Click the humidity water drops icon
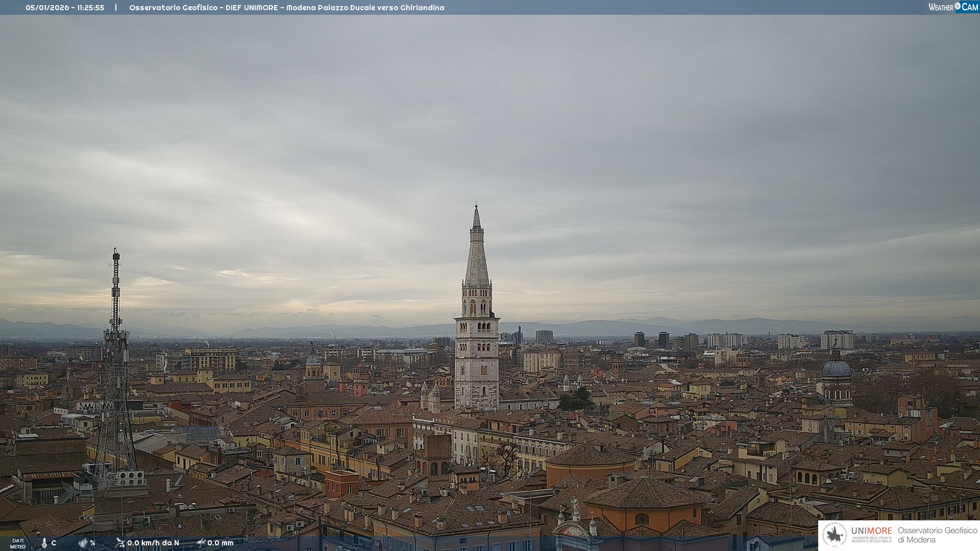The height and width of the screenshot is (551, 980). point(83,543)
